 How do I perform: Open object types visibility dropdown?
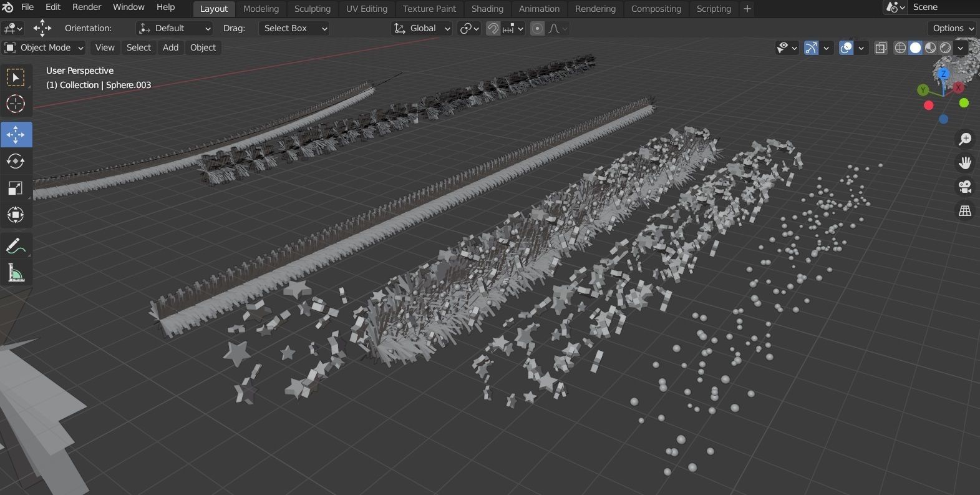coord(787,47)
